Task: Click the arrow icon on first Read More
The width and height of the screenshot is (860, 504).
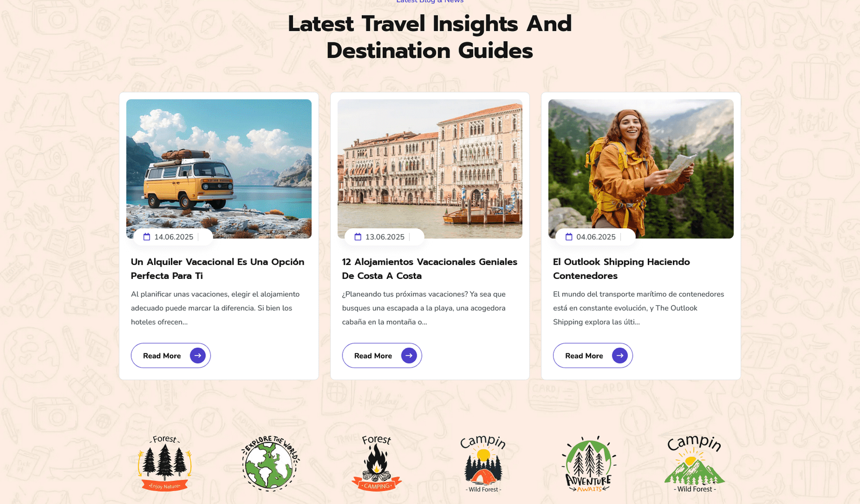Action: tap(198, 356)
